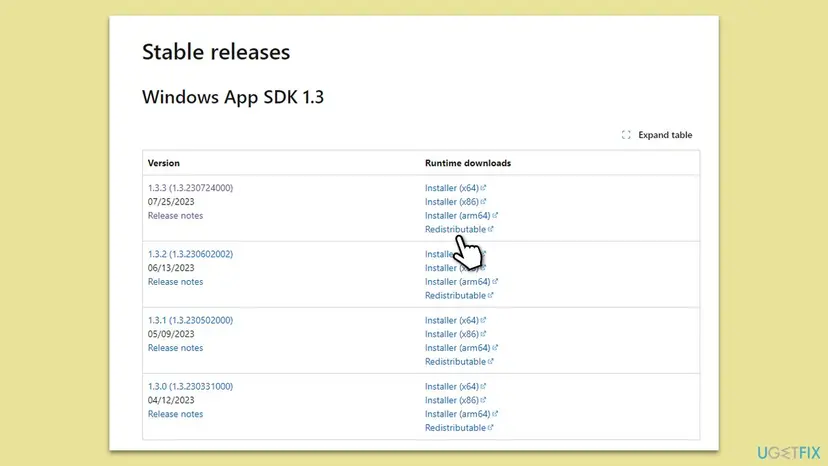Viewport: 828px width, 466px height.
Task: Click external-link icon beside 1.3.2 Redistributable
Action: (491, 294)
